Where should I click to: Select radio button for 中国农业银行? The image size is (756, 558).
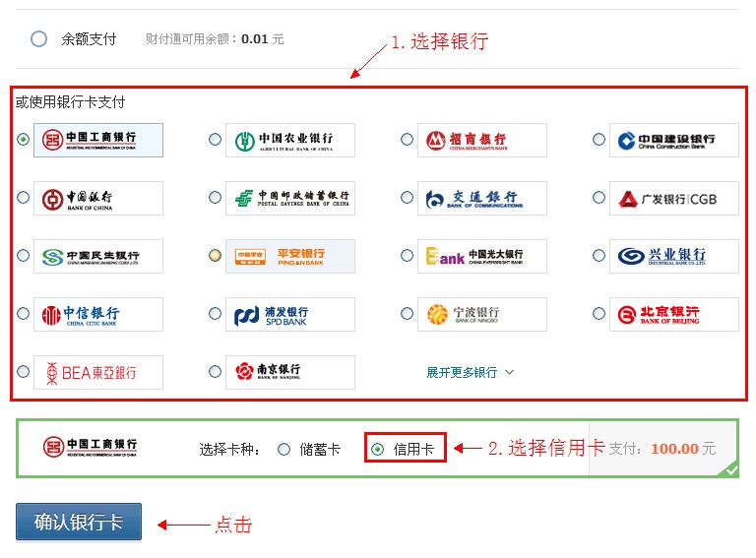(x=215, y=140)
